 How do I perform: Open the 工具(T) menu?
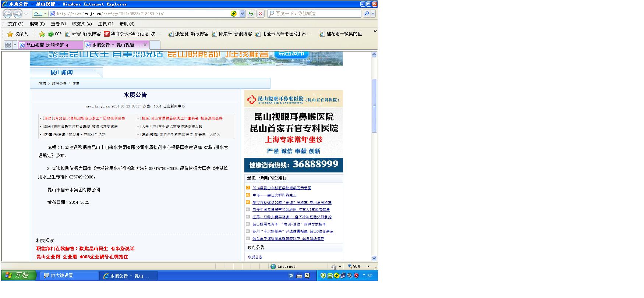105,24
